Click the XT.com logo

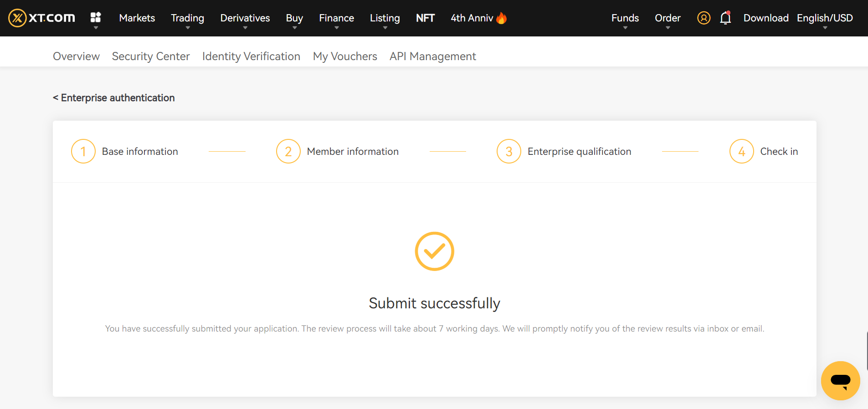click(41, 18)
